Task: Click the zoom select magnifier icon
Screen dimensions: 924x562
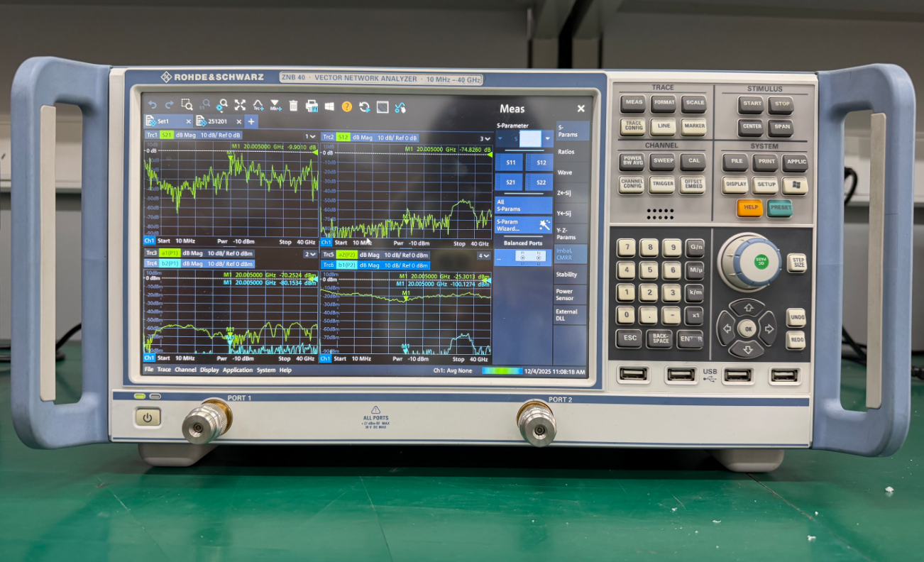Action: pos(187,106)
